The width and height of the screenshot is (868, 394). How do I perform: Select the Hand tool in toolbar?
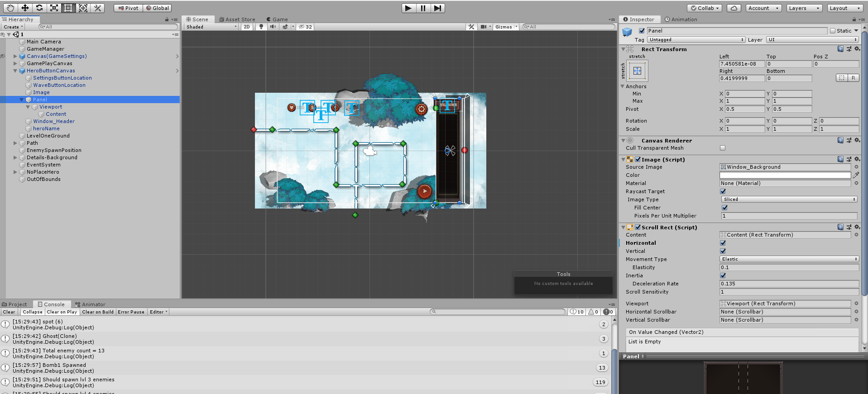click(x=10, y=8)
